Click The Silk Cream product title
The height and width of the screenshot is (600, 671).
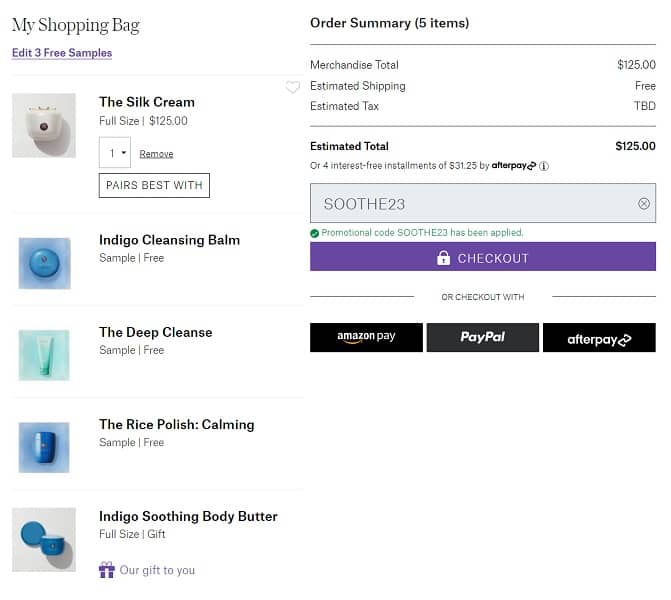(x=147, y=102)
